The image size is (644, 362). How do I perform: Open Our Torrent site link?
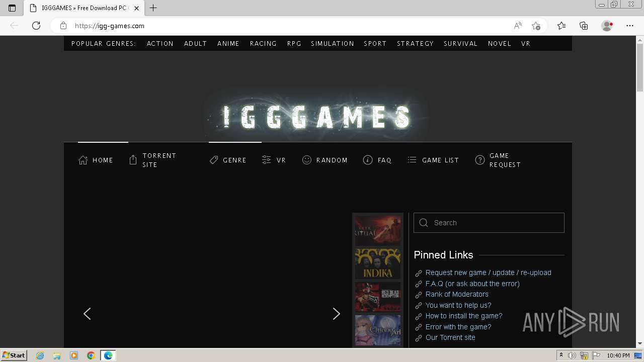click(x=450, y=337)
